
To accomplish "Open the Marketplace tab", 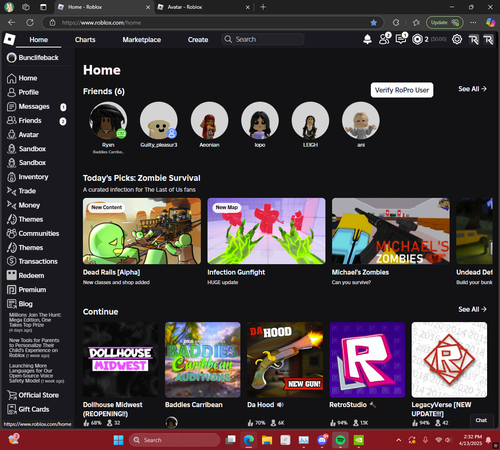I will (142, 40).
